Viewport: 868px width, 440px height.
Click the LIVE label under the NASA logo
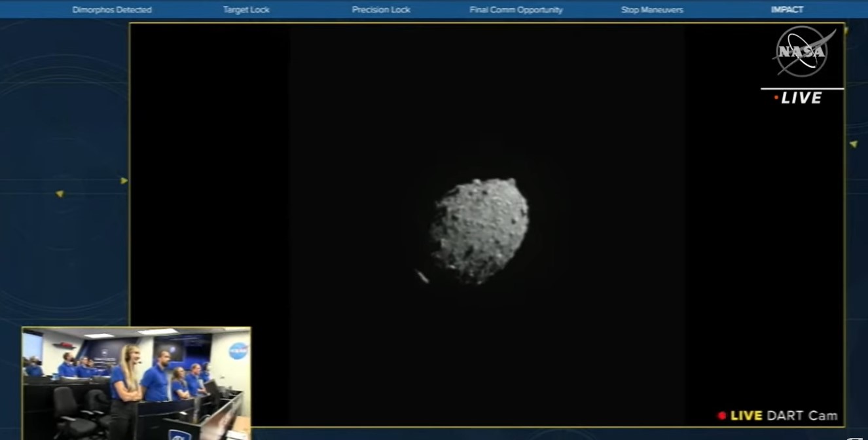[802, 98]
